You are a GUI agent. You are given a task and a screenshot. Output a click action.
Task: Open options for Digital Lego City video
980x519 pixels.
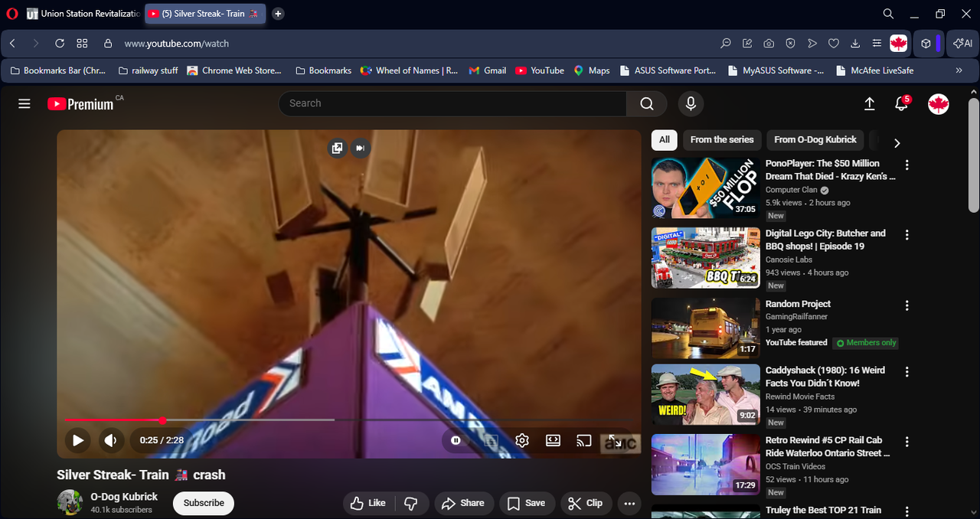click(907, 235)
